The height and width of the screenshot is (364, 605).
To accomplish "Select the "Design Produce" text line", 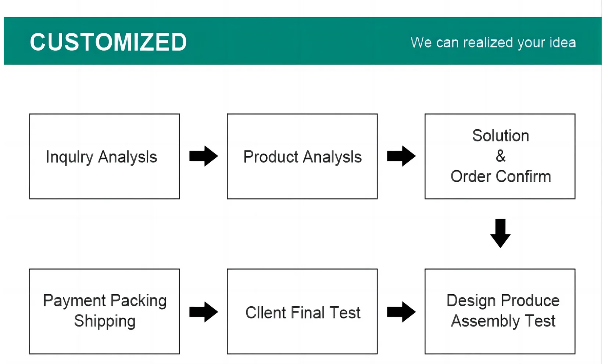I will (x=503, y=301).
